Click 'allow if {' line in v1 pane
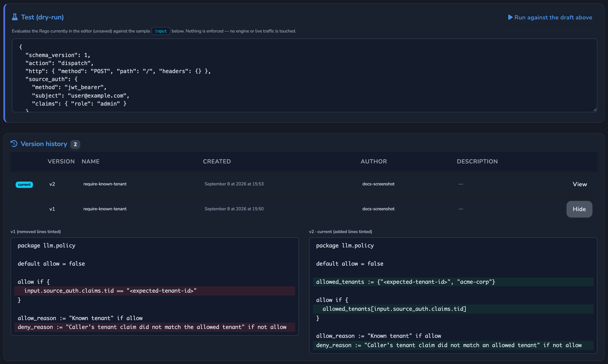Screen dimensions: 608x364 (34, 282)
